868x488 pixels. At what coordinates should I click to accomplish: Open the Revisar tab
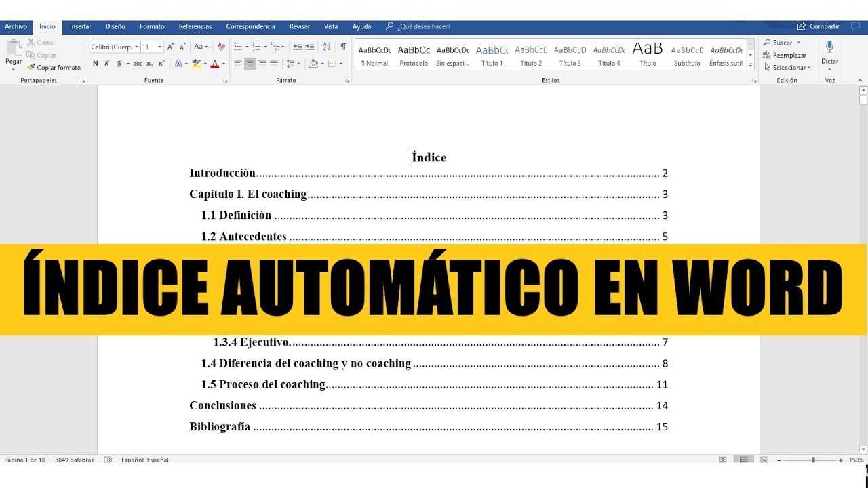[x=300, y=26]
